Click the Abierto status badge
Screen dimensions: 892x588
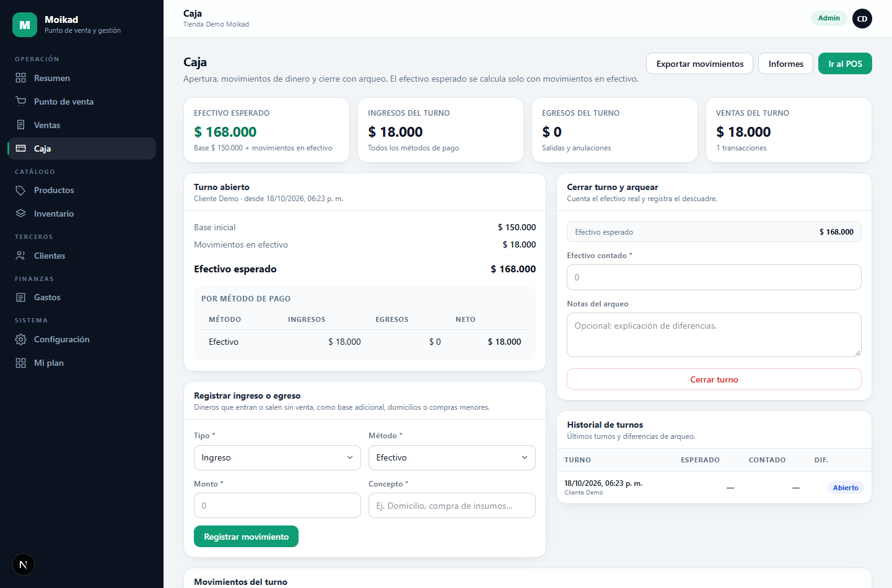coord(846,488)
